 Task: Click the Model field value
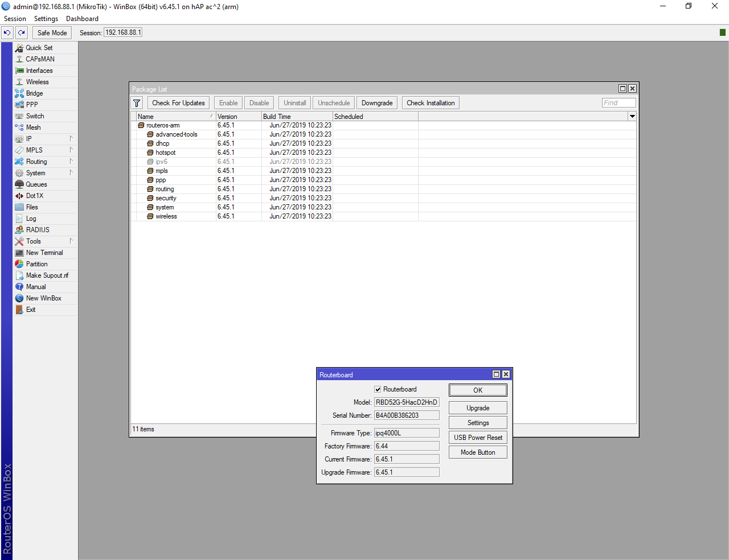pos(407,402)
